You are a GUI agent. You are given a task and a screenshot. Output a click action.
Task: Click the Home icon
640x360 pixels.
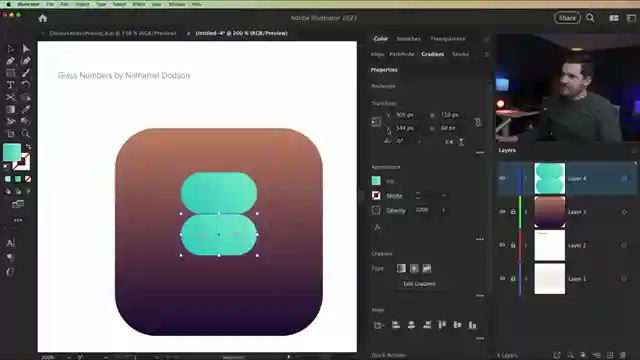click(42, 18)
